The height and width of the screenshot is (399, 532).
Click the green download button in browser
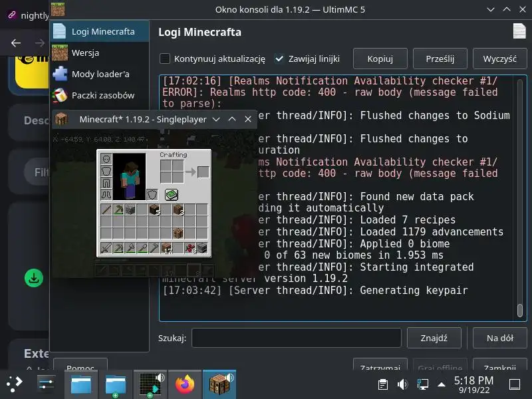click(34, 278)
